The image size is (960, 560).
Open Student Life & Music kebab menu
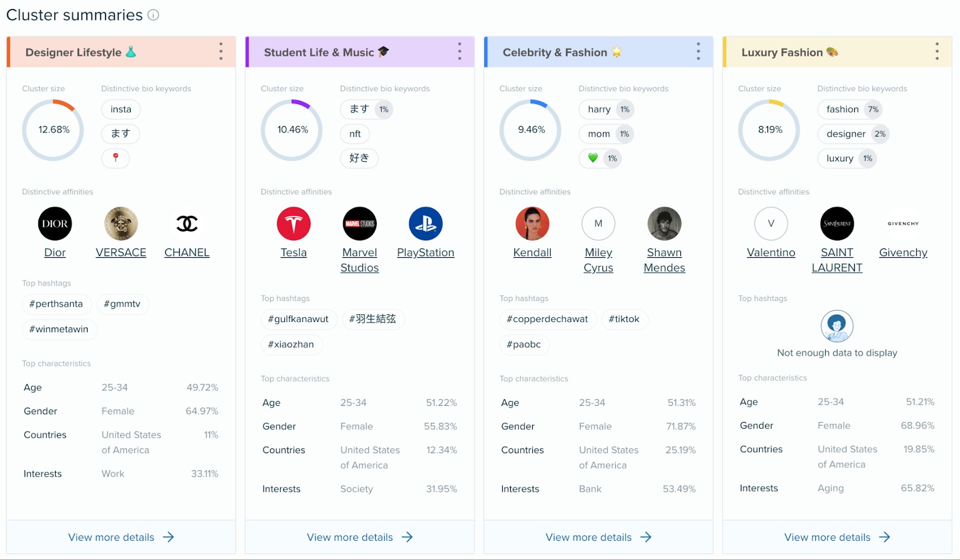click(459, 52)
